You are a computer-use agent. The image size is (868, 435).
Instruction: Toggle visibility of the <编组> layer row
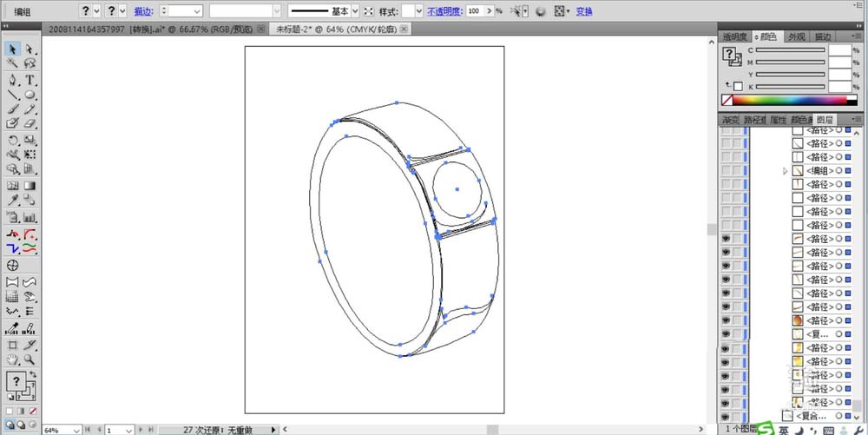coord(725,171)
